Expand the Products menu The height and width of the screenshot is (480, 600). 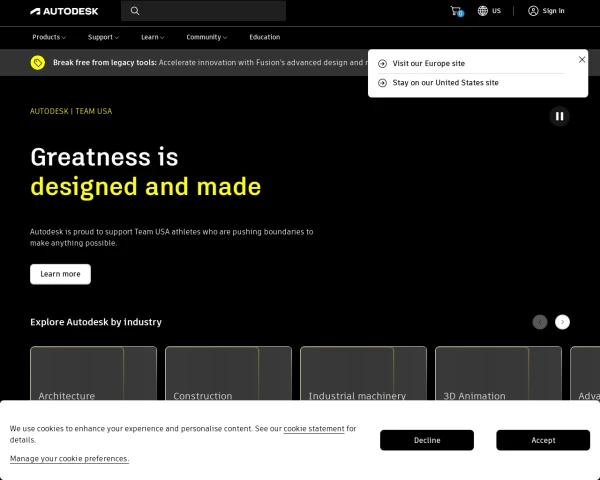coord(49,37)
